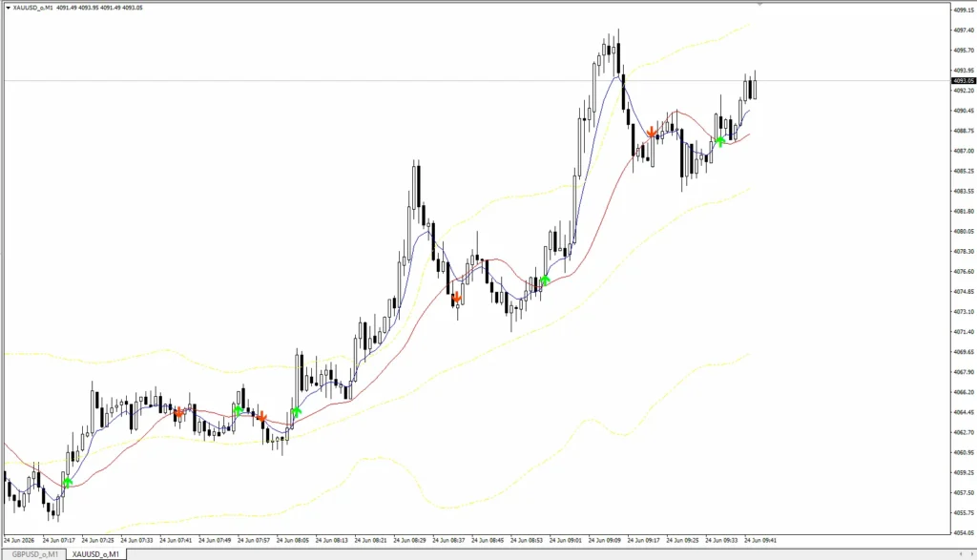Click the 24 Jun 08:13 time label
The image size is (977, 560).
point(331,540)
